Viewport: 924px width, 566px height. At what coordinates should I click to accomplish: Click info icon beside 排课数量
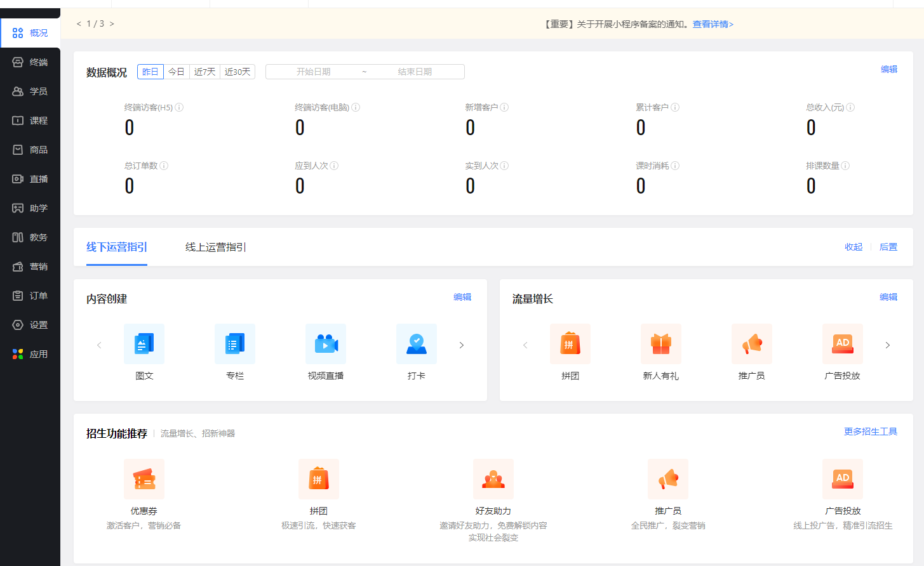pyautogui.click(x=845, y=166)
